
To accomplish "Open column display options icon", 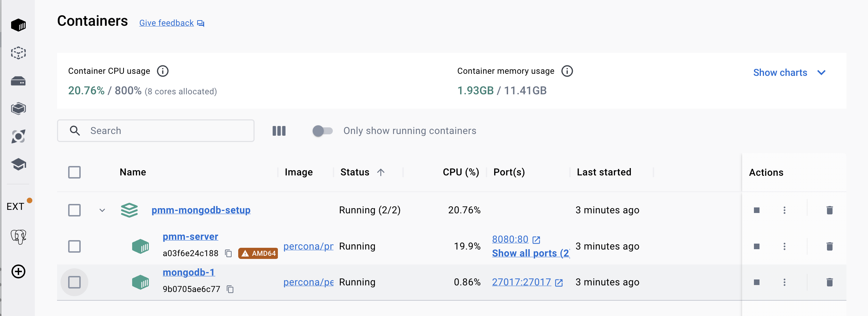I will pyautogui.click(x=279, y=131).
